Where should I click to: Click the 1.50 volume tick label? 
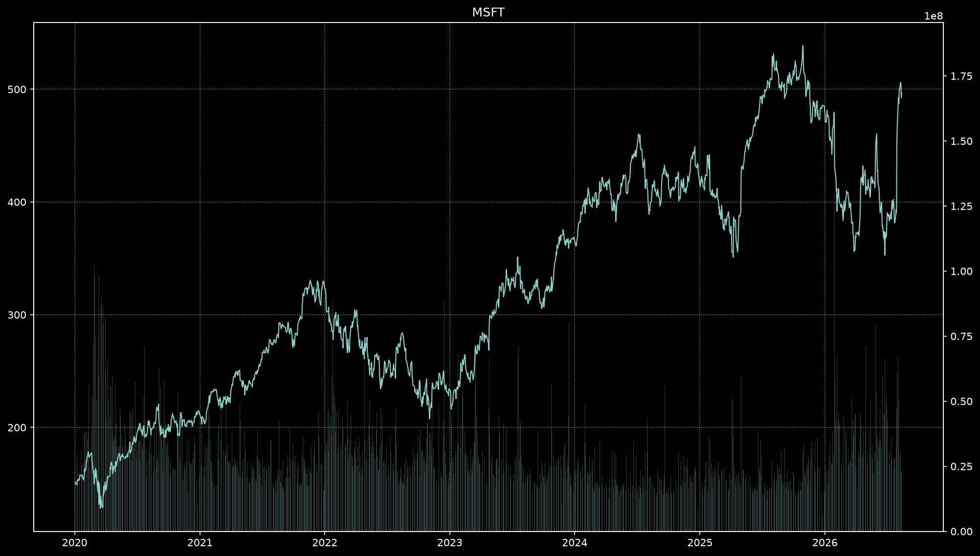pos(961,141)
